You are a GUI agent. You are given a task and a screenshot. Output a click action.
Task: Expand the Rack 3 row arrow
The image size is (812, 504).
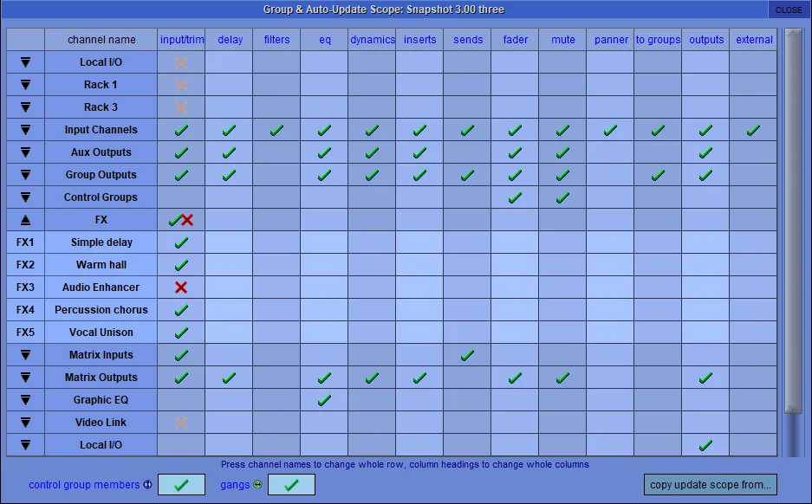tap(25, 107)
